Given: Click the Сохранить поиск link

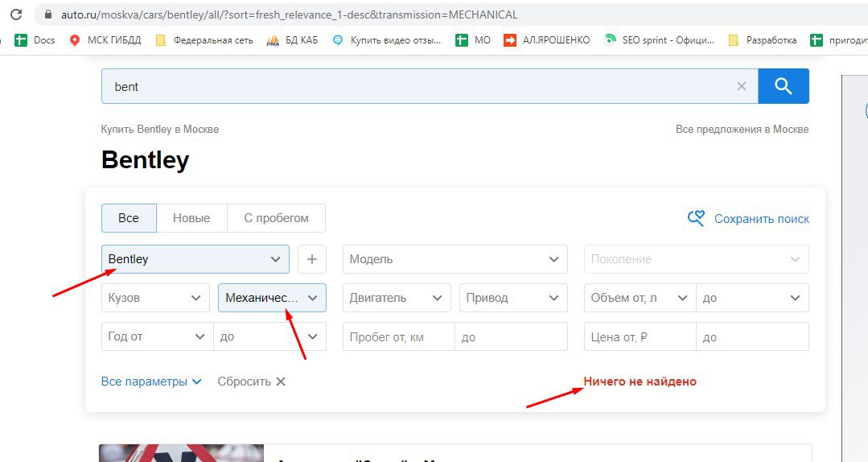Looking at the screenshot, I should (761, 218).
